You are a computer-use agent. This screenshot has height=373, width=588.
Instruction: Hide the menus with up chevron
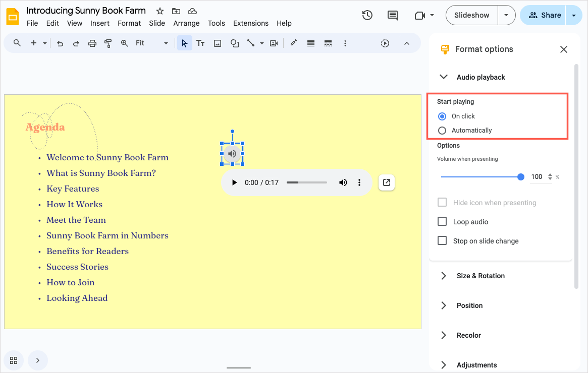[406, 43]
